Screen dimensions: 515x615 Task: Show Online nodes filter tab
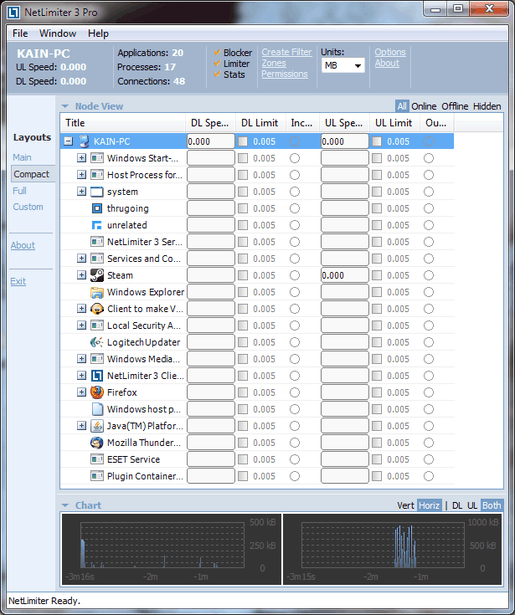coord(424,106)
